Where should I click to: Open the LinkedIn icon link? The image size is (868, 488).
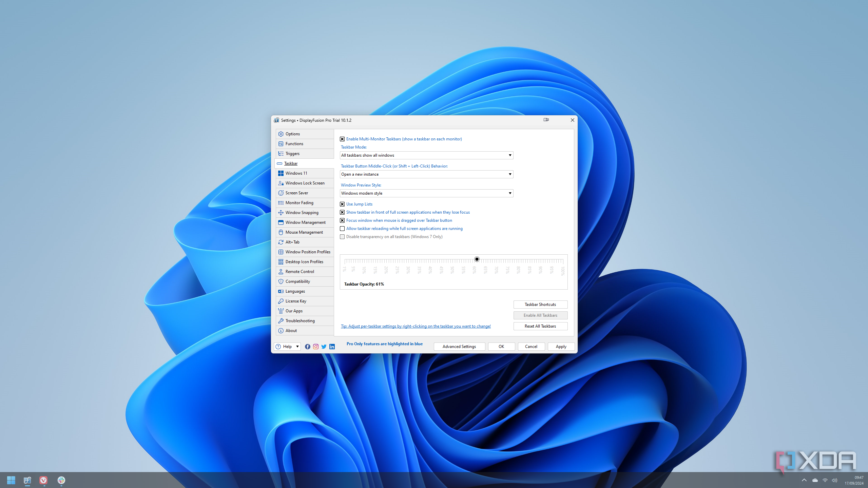(x=332, y=346)
